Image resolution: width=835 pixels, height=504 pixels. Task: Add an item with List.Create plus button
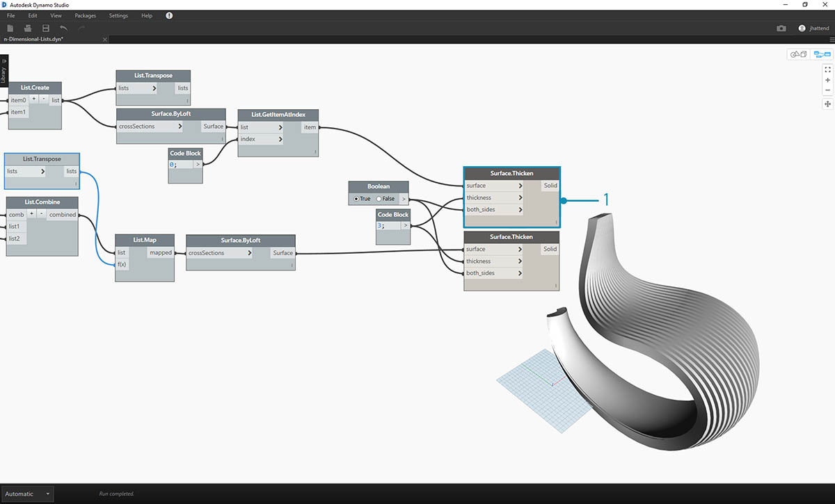[x=34, y=100]
